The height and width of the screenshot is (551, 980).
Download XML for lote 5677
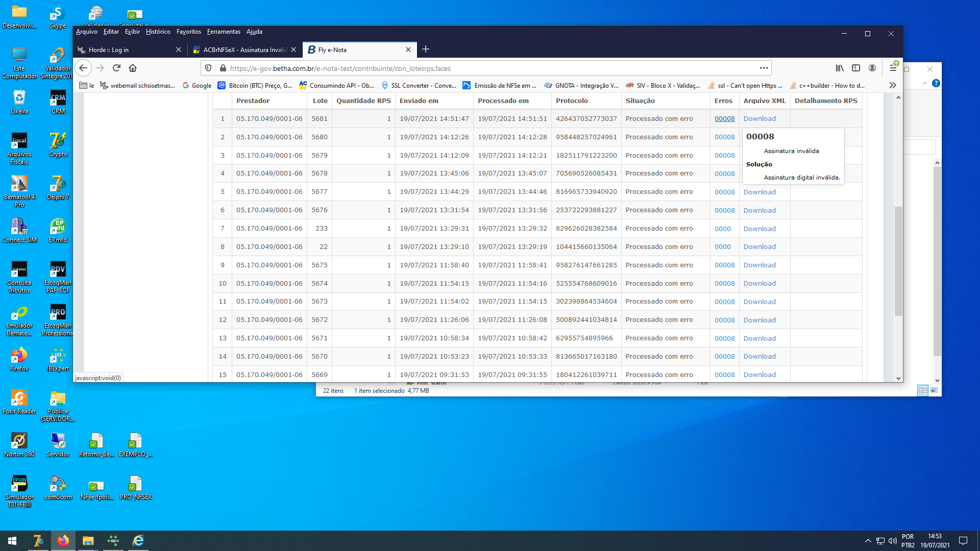click(759, 192)
